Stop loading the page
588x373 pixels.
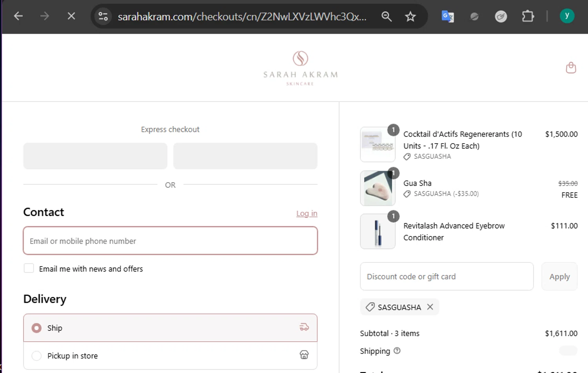pos(71,16)
